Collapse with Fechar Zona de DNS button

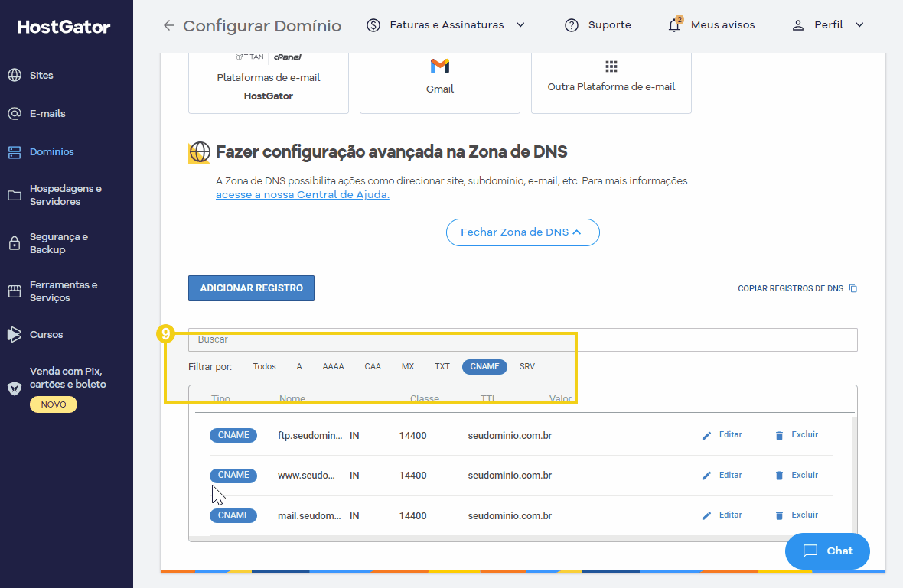(x=523, y=232)
